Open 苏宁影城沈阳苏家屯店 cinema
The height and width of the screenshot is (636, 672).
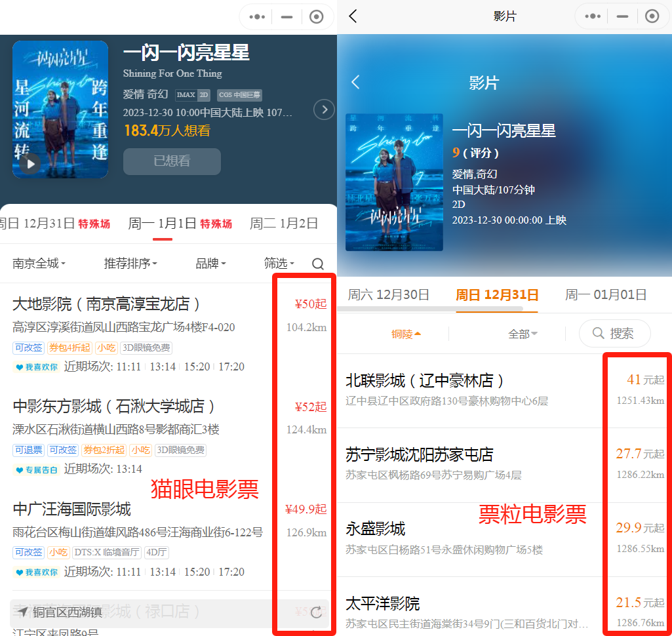[x=419, y=455]
